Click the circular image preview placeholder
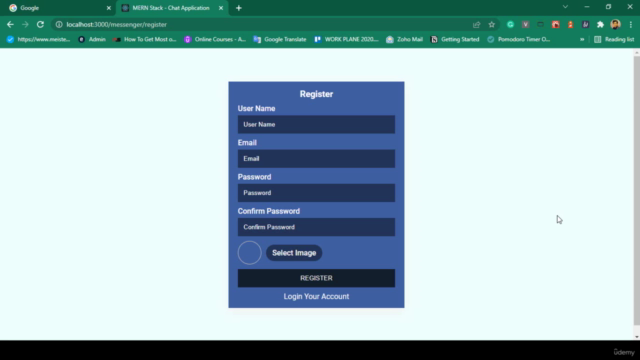The height and width of the screenshot is (360, 640). (x=249, y=253)
